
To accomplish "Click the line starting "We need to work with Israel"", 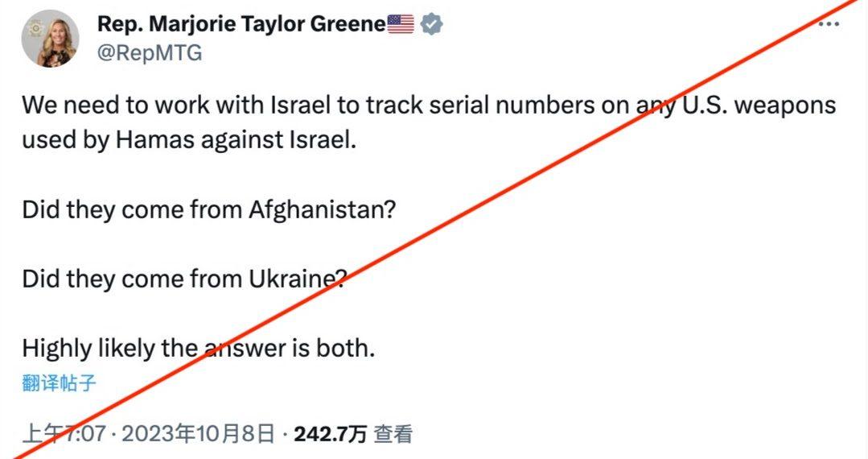I will [x=429, y=105].
